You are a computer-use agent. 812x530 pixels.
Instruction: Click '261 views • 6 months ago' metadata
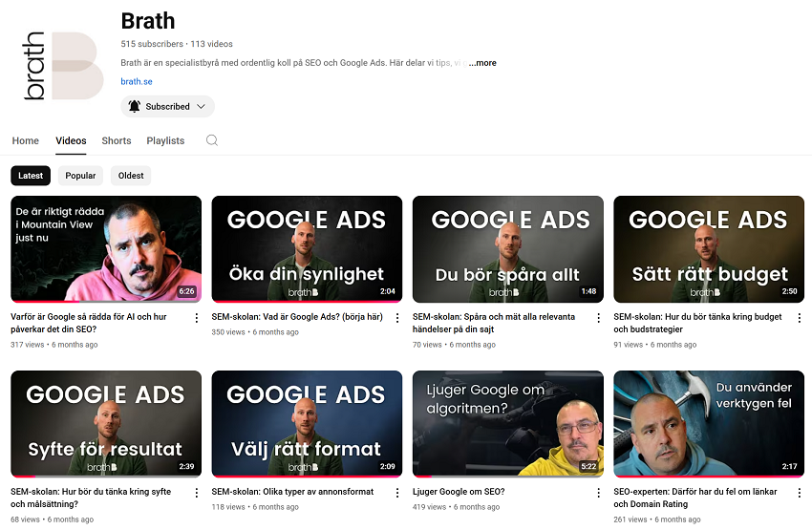(657, 519)
